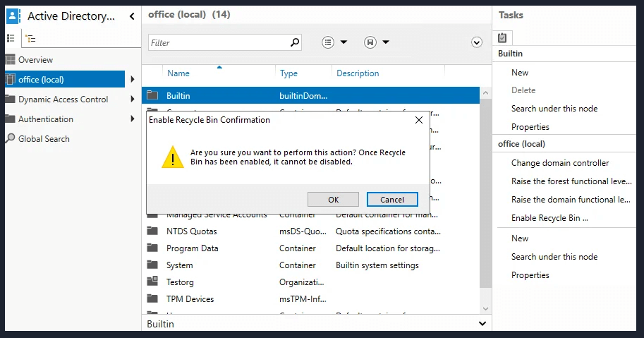Expand office (local) submenu arrow

(132, 79)
